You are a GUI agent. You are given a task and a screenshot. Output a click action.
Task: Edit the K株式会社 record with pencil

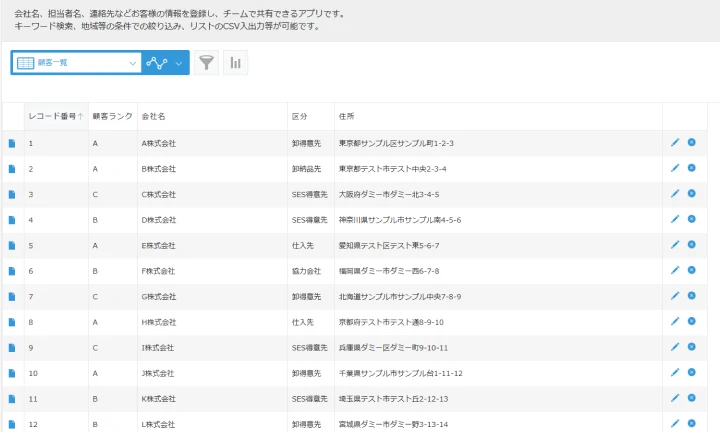pos(675,398)
